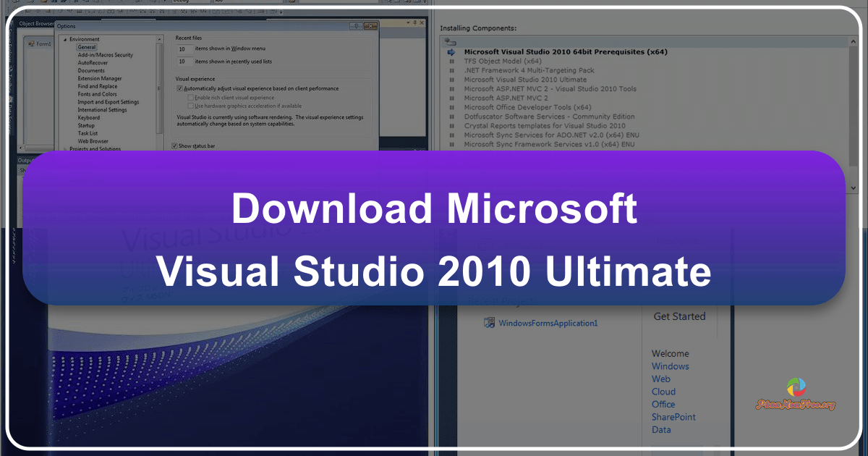The width and height of the screenshot is (868, 456).
Task: Click pause icon next to TFS Object Model
Action: coord(451,61)
